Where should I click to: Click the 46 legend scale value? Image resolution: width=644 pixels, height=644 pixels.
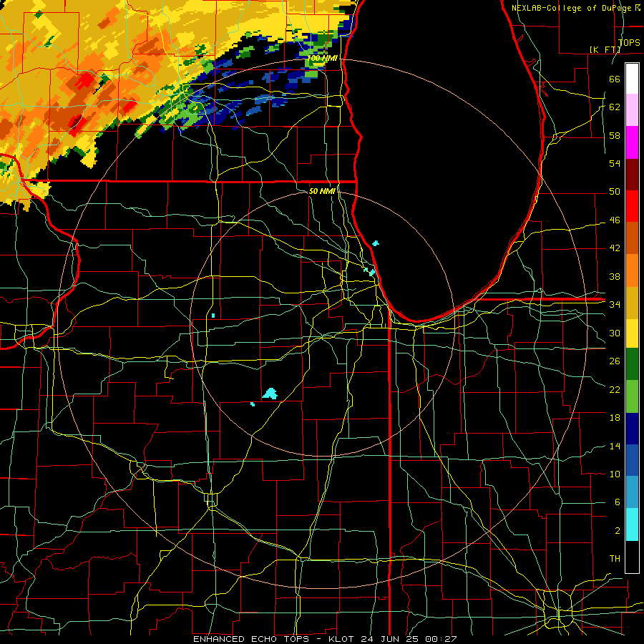[x=615, y=220]
